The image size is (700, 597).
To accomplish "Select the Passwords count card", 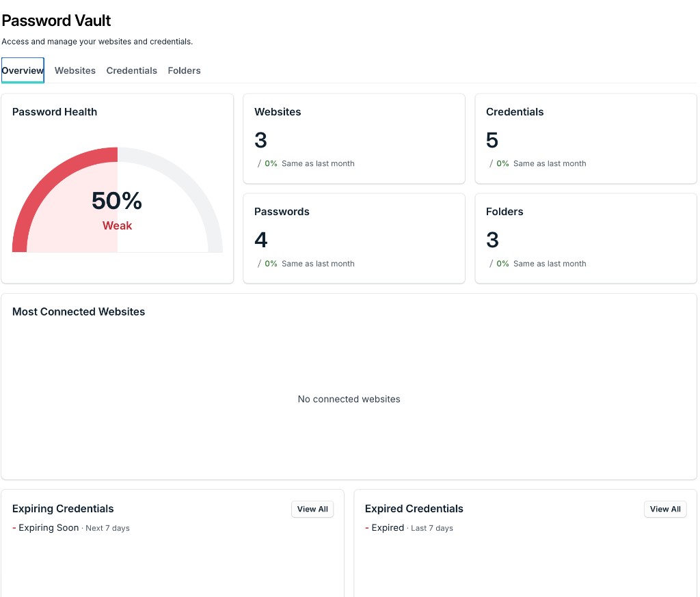I will tap(354, 238).
